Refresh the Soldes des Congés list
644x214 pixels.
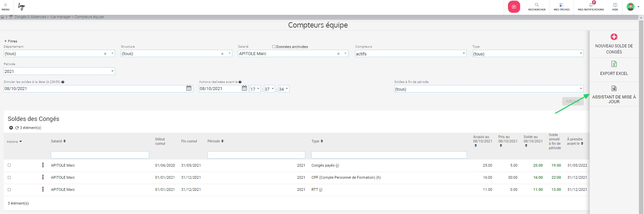point(17,128)
